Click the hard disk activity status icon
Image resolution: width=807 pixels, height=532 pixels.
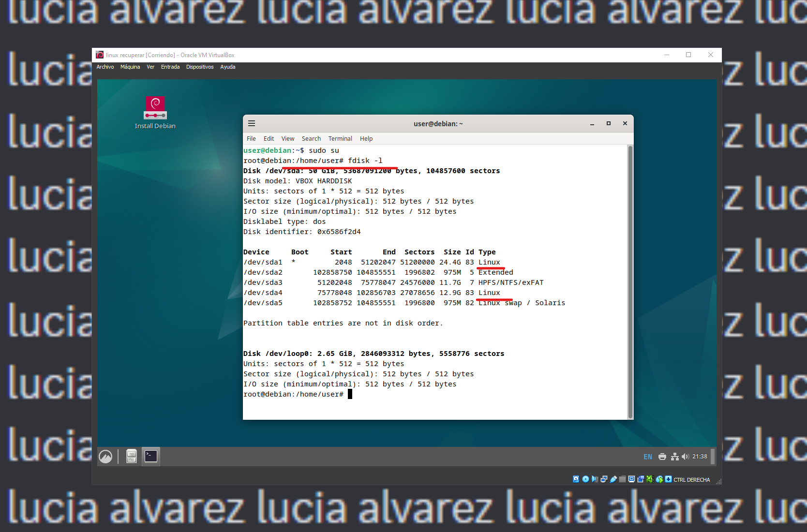(x=576, y=479)
